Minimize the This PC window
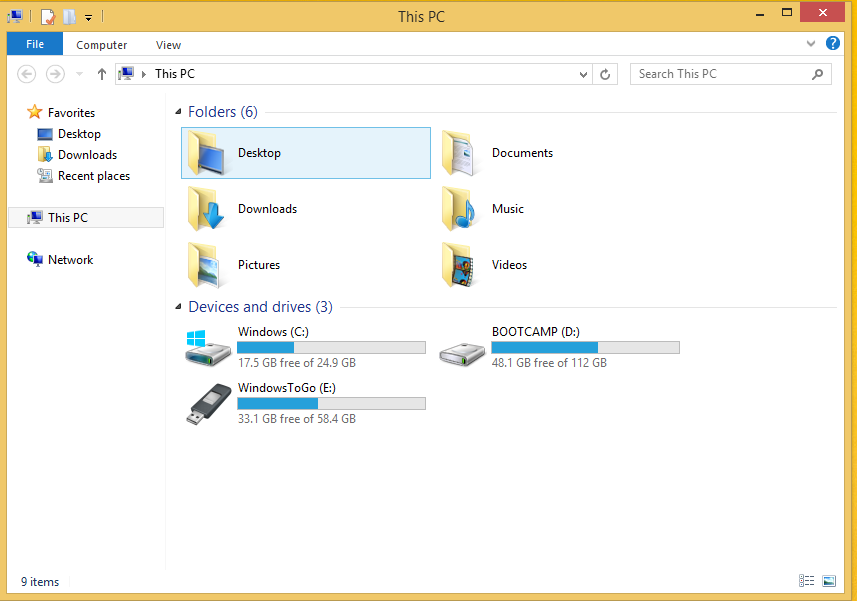Screen dimensions: 857x601 (760, 14)
